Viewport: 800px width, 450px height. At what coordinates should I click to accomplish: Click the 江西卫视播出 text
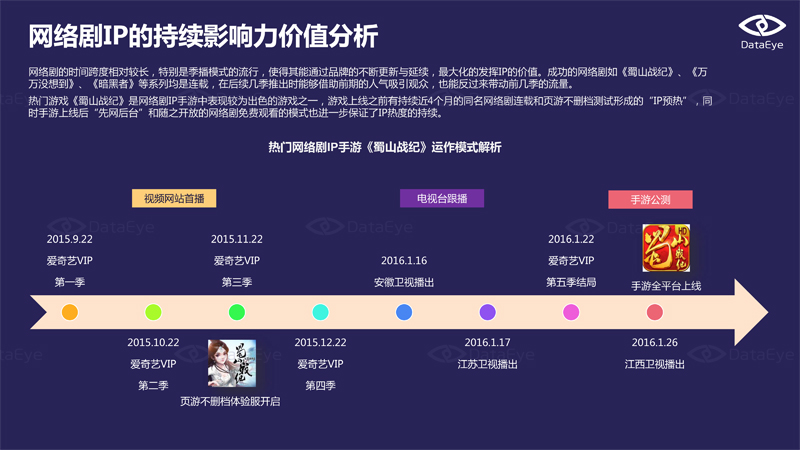(x=655, y=364)
